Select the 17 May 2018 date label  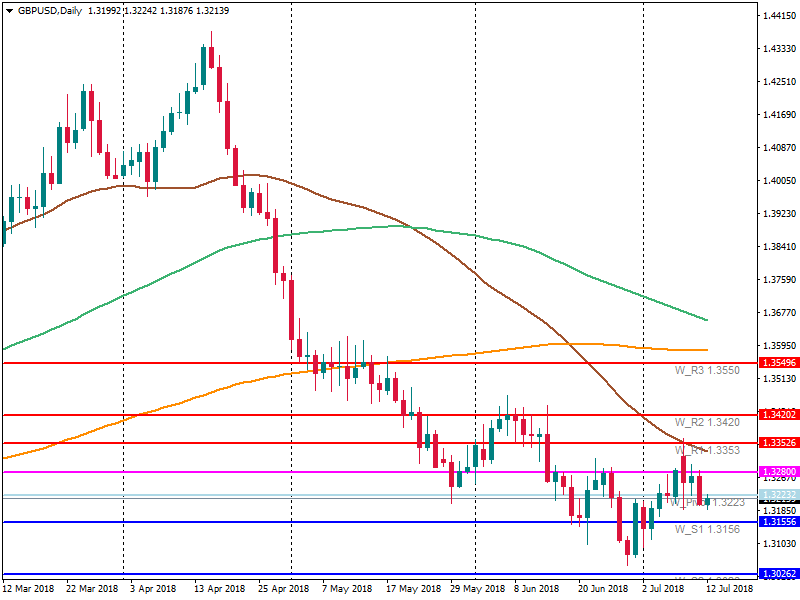412,591
